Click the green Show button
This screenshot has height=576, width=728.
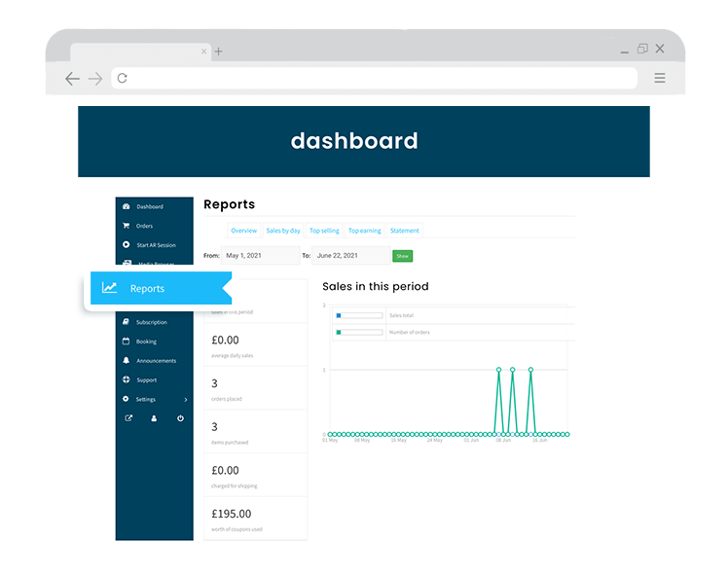tap(403, 256)
